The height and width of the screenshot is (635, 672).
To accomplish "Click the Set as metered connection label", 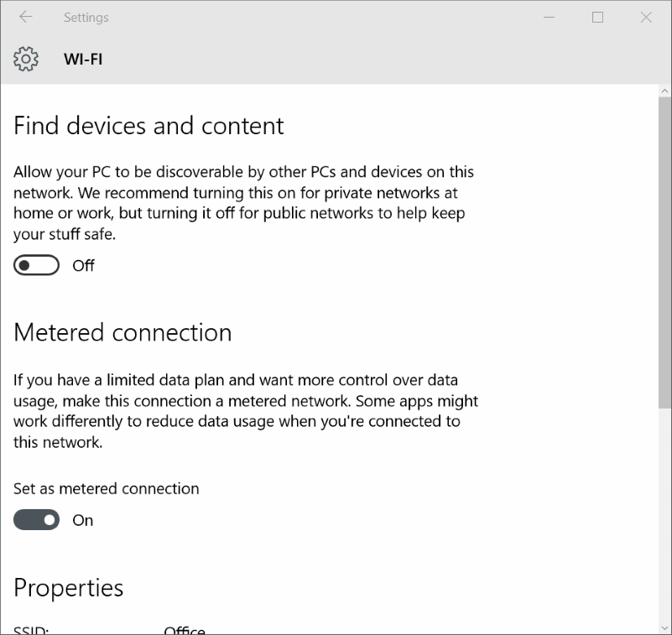I will click(x=107, y=488).
